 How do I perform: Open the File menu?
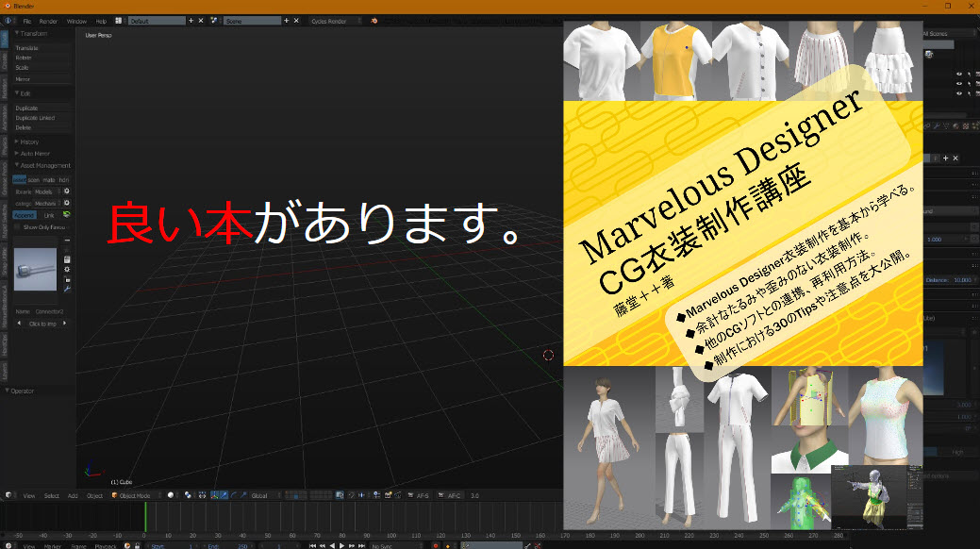(27, 22)
